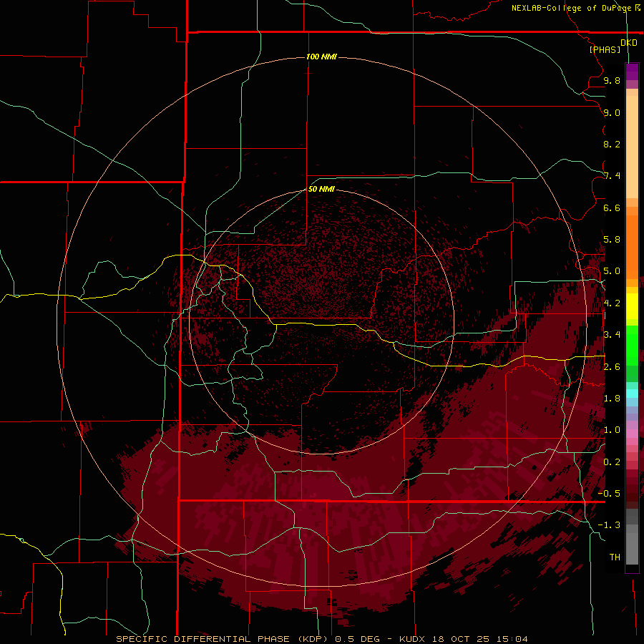Click the 18 OCT 25 date text
The image size is (644, 644).
[x=460, y=639]
